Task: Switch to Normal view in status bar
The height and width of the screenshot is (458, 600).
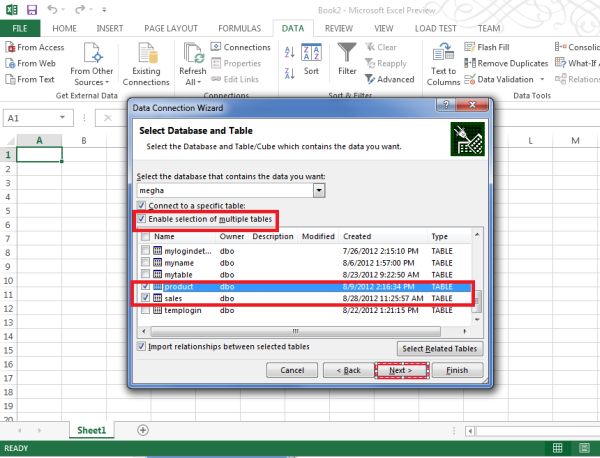Action: [x=558, y=448]
